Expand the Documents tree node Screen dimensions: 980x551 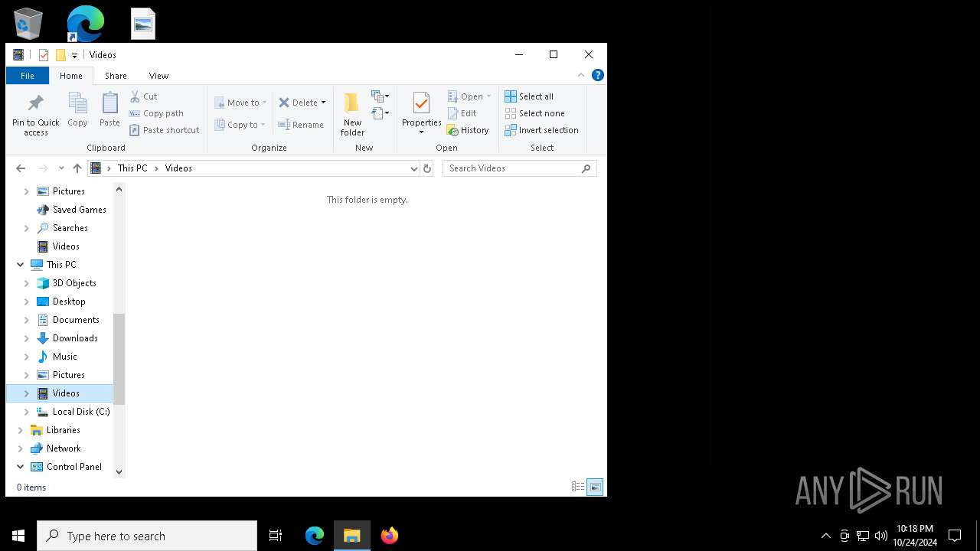pyautogui.click(x=27, y=320)
